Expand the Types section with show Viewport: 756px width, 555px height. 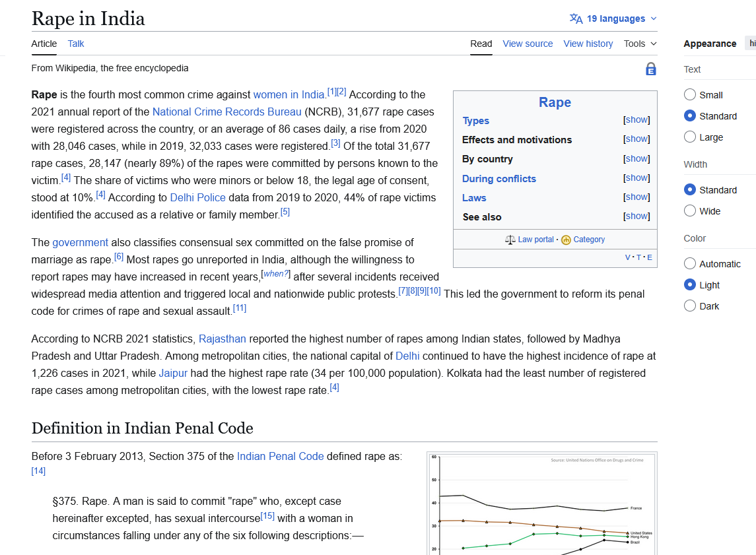coord(636,119)
